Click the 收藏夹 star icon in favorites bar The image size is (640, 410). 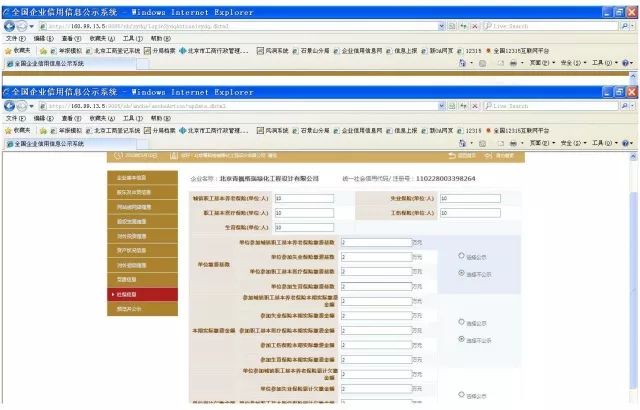[9, 130]
